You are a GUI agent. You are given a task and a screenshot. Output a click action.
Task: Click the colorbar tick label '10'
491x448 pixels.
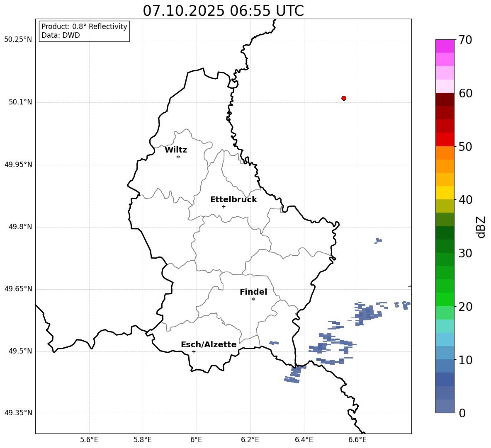[465, 360]
